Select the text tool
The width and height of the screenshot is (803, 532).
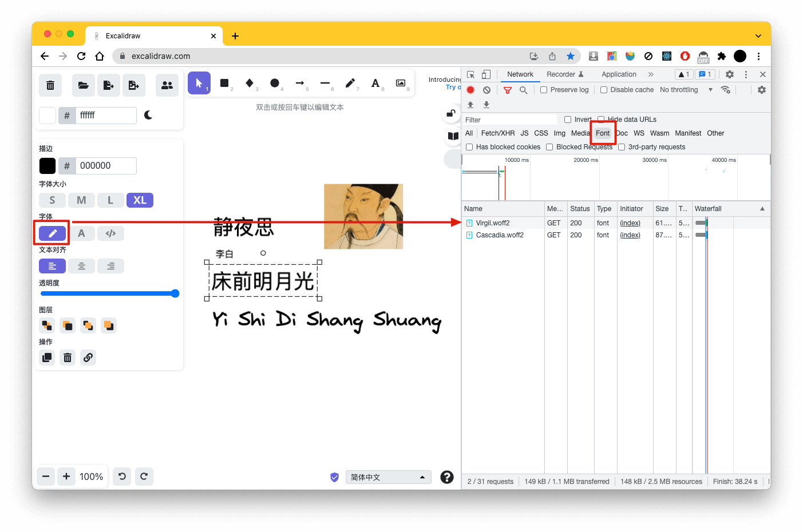coord(375,84)
